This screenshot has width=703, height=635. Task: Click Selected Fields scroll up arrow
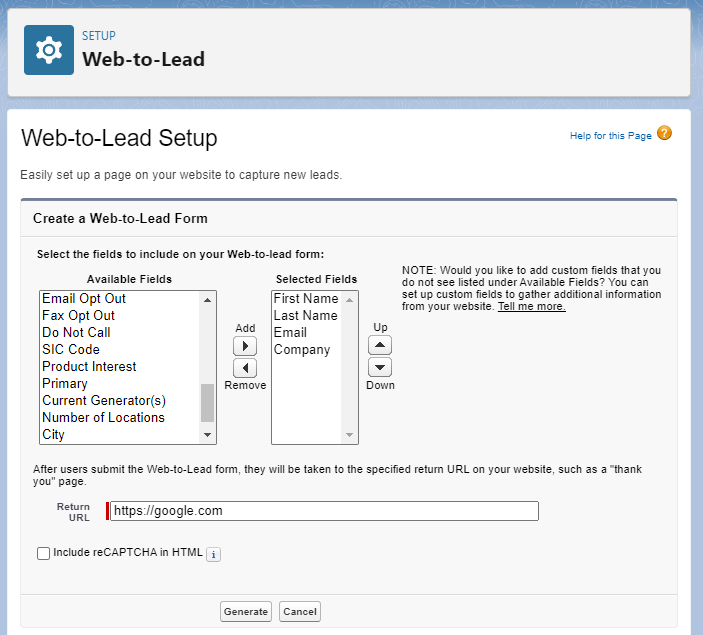tap(349, 300)
